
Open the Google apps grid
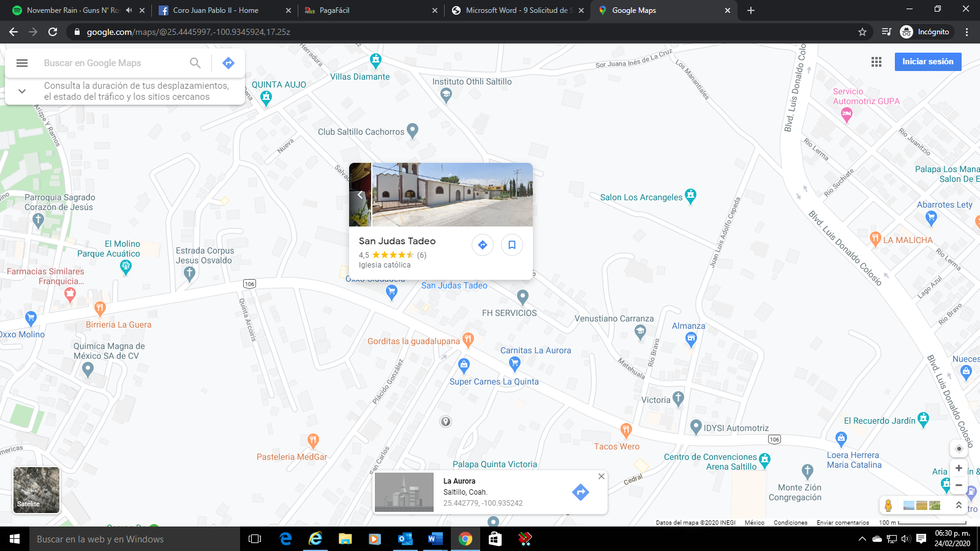[876, 62]
